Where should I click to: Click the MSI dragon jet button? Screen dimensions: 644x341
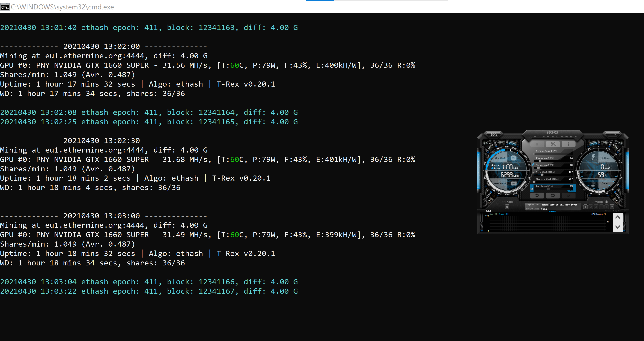pos(553,144)
